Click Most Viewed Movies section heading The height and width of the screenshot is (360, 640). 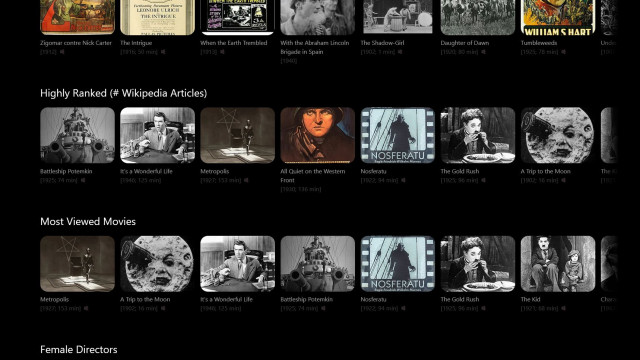88,221
